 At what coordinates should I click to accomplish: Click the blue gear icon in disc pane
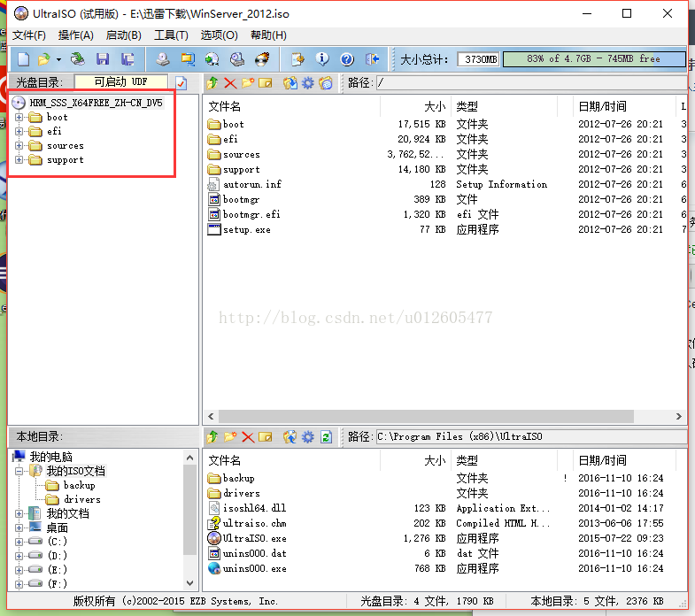point(308,83)
